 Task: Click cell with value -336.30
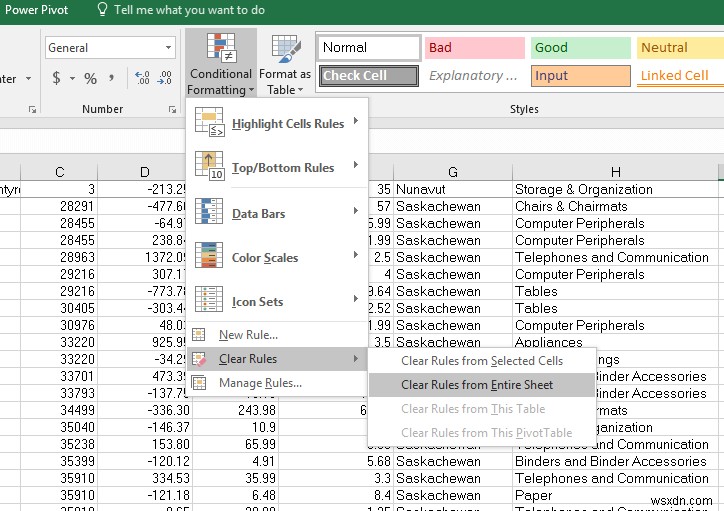pyautogui.click(x=145, y=410)
